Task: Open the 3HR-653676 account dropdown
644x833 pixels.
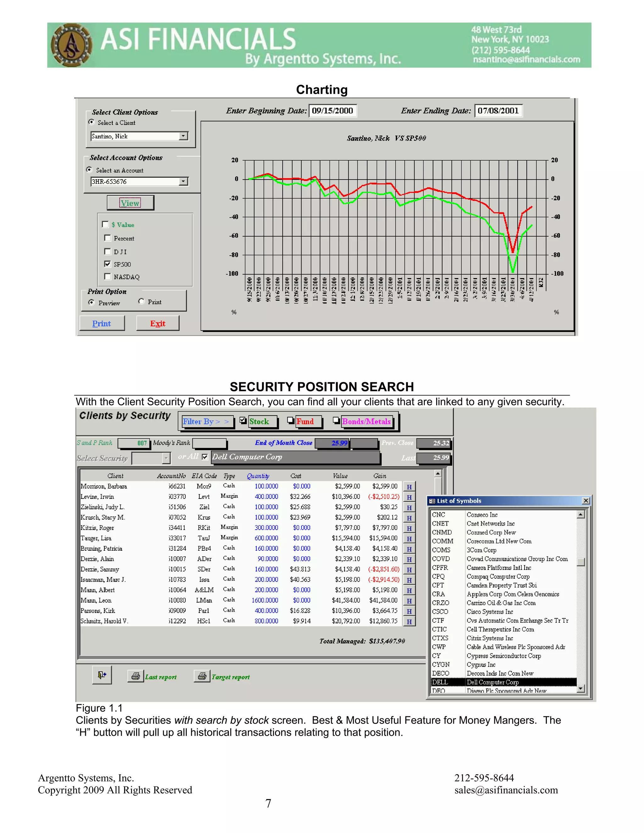Action: click(184, 182)
